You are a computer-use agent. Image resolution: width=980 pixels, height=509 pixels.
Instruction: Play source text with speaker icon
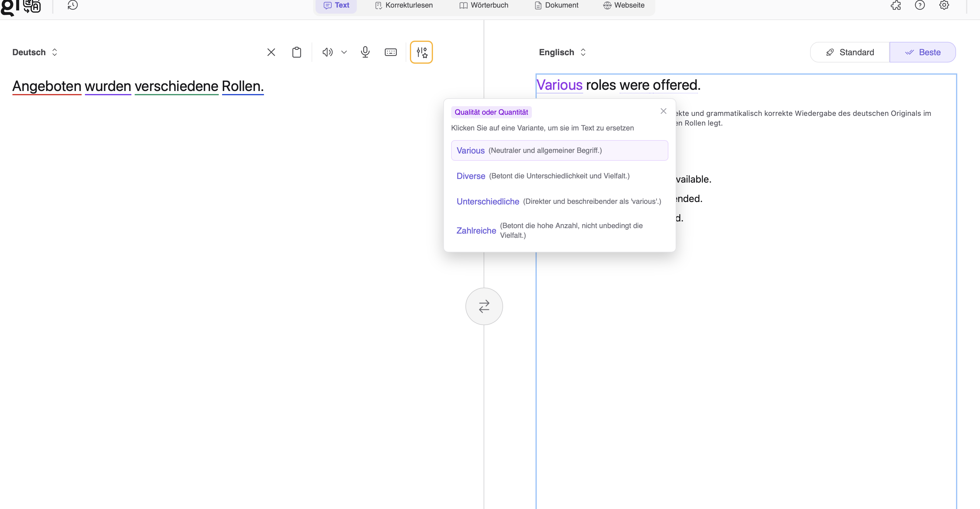coord(327,52)
